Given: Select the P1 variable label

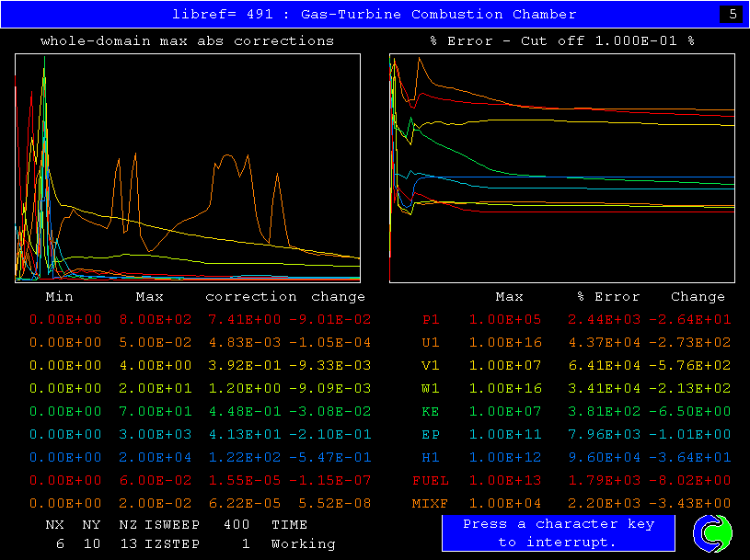Looking at the screenshot, I should click(x=431, y=320).
